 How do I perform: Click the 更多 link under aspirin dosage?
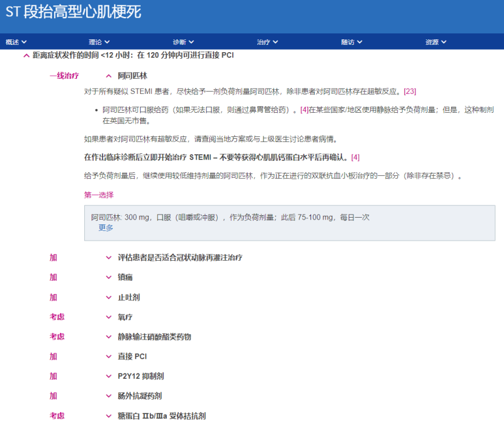106,228
